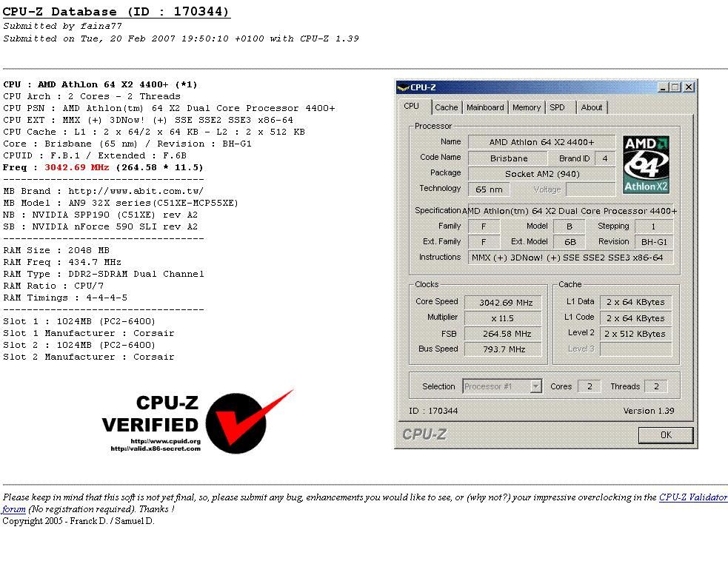728x561 pixels.
Task: Click the ID : 170344 text in window
Action: (x=433, y=411)
